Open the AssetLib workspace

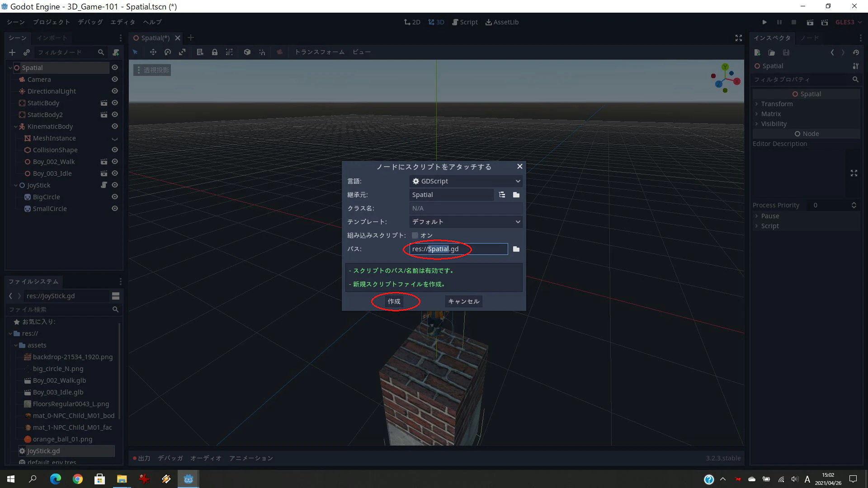tap(502, 22)
